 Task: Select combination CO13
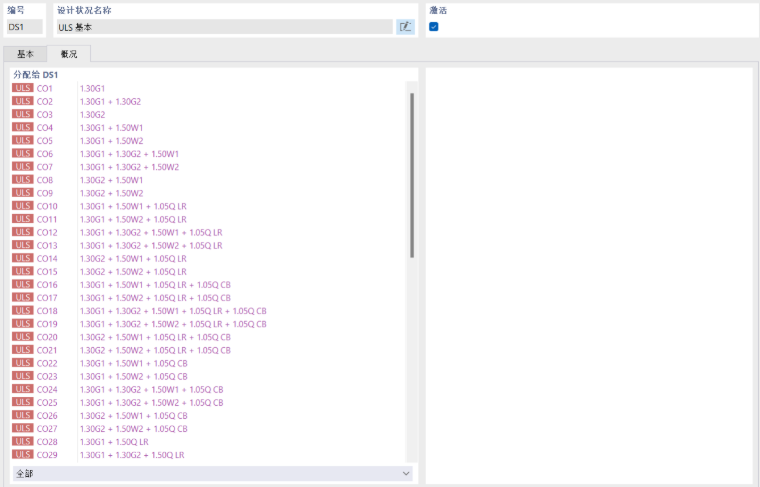click(208, 245)
